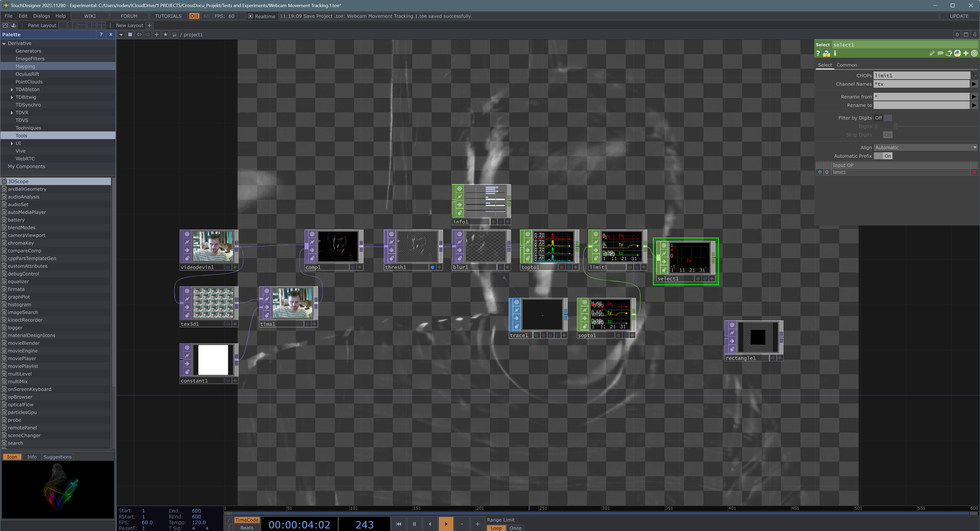Open Channel Names pattern arrow menu
Image resolution: width=980 pixels, height=531 pixels.
point(974,84)
